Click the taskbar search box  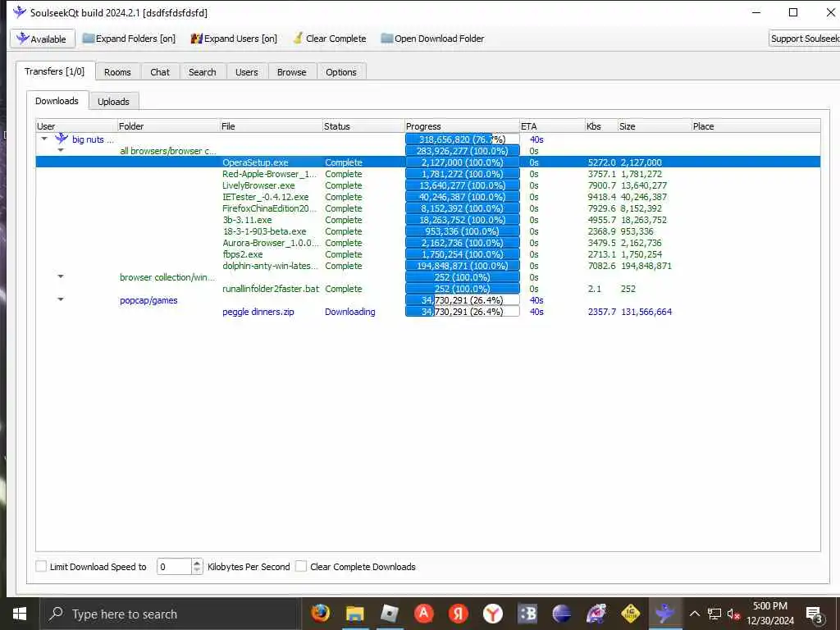[x=171, y=614]
